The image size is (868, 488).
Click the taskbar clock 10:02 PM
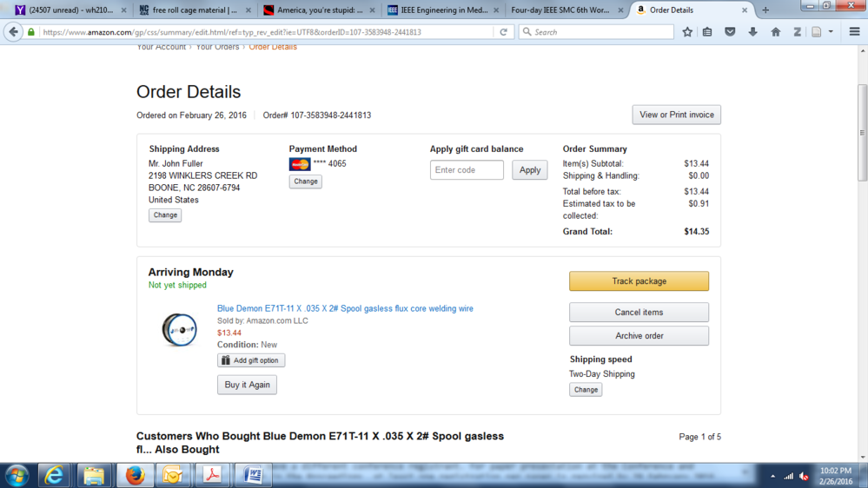click(x=835, y=471)
